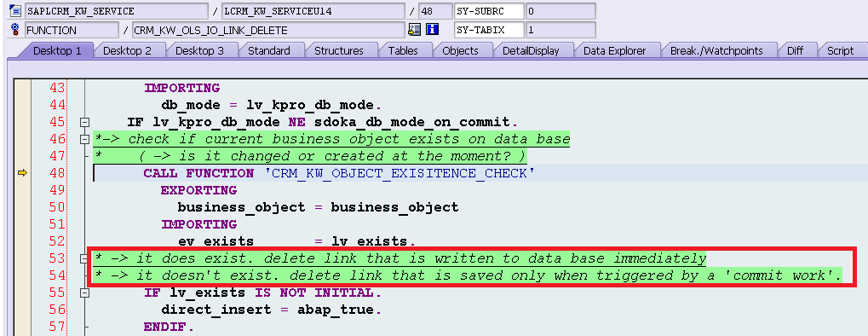Image resolution: width=868 pixels, height=336 pixels.
Task: Open the Data Explorer tab
Action: coord(614,50)
